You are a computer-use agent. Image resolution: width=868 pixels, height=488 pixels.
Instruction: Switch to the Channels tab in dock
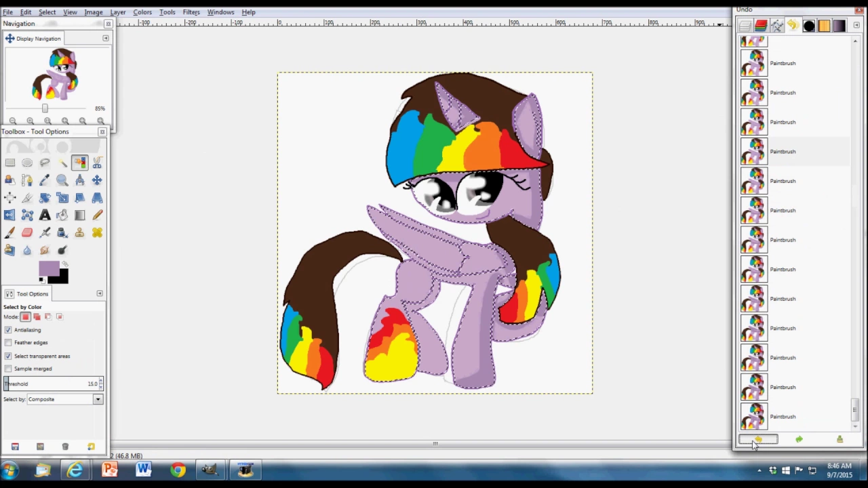(761, 26)
